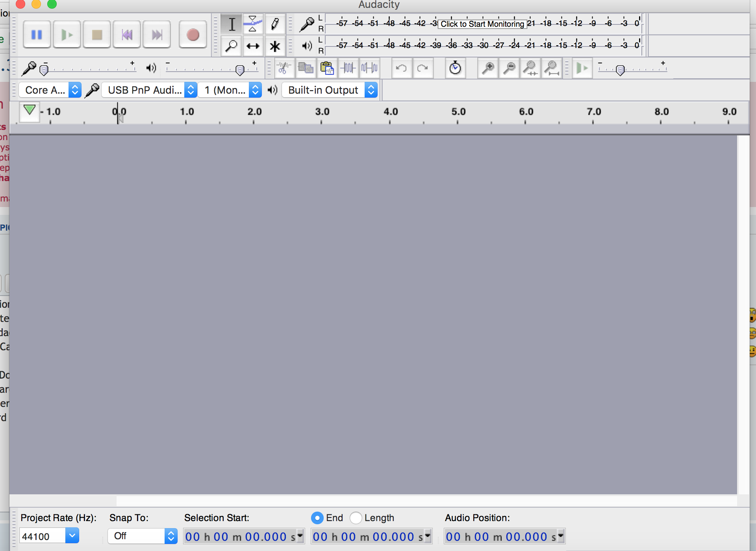The width and height of the screenshot is (756, 551).
Task: Select the Selection (I-beam) tool
Action: click(x=232, y=24)
